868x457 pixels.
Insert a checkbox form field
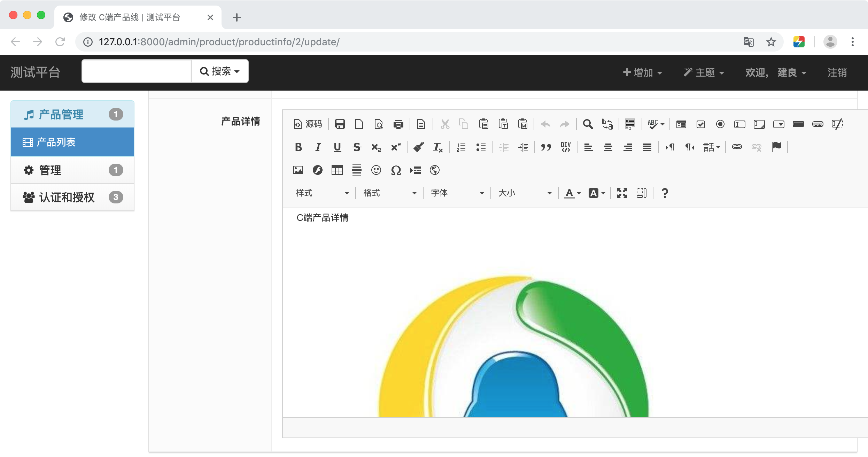click(700, 124)
